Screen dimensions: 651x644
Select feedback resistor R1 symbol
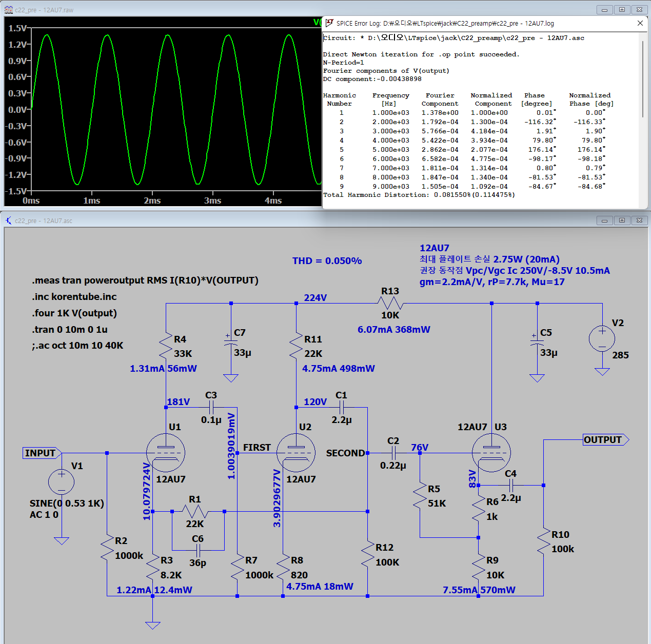195,511
